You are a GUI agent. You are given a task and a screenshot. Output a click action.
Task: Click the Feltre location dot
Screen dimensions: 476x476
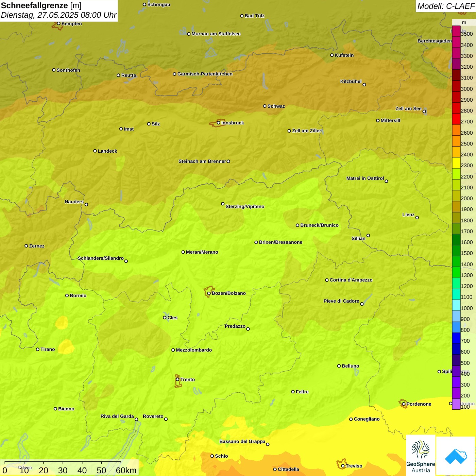coord(293,392)
